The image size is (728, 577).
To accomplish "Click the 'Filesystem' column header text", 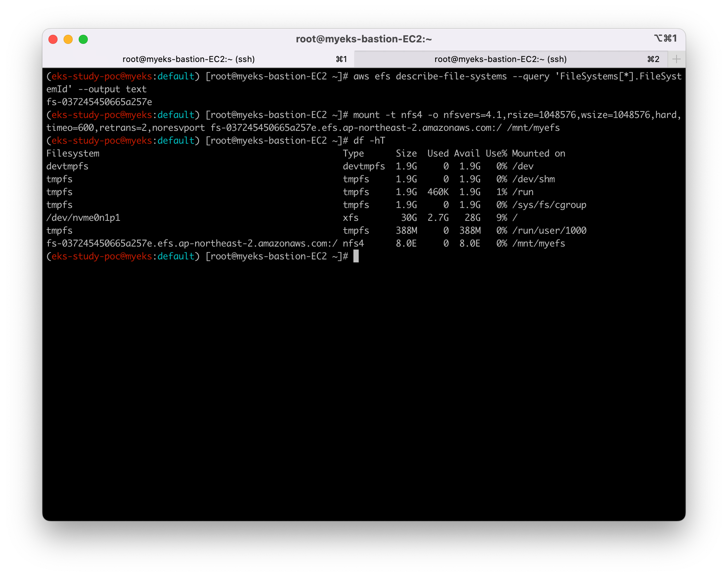I will coord(73,154).
